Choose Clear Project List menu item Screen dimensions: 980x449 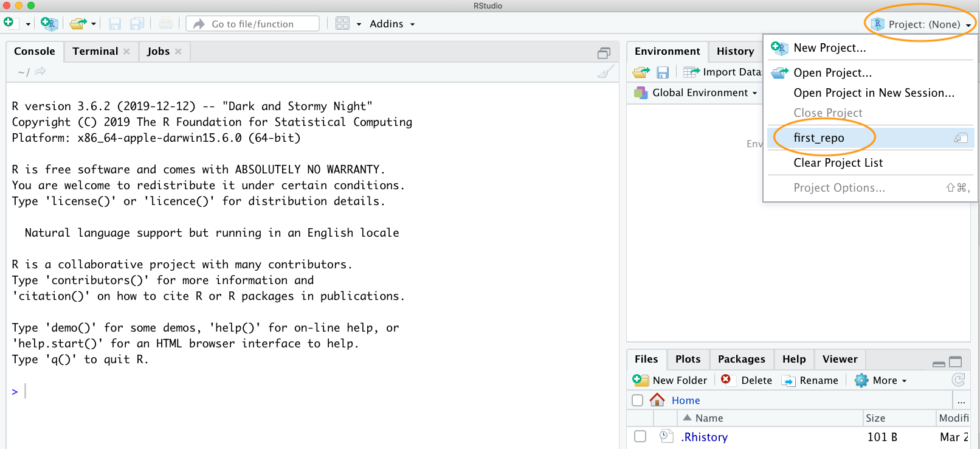(869, 162)
